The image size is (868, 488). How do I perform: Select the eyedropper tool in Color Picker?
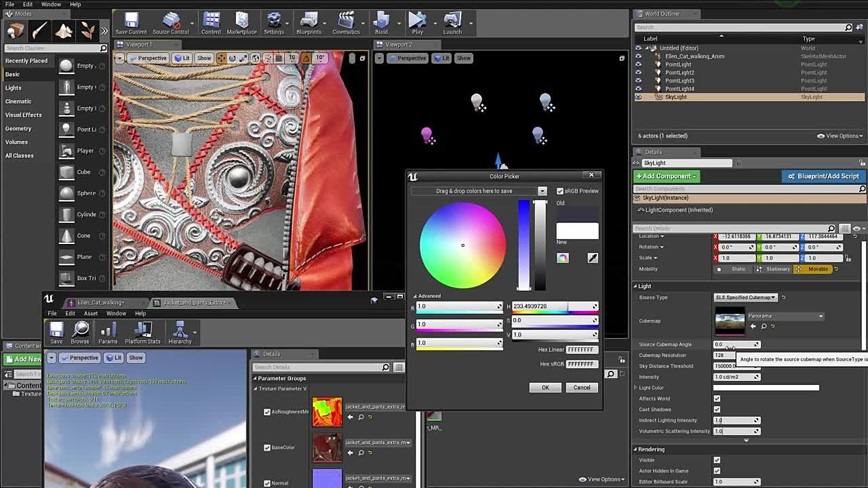pos(593,258)
